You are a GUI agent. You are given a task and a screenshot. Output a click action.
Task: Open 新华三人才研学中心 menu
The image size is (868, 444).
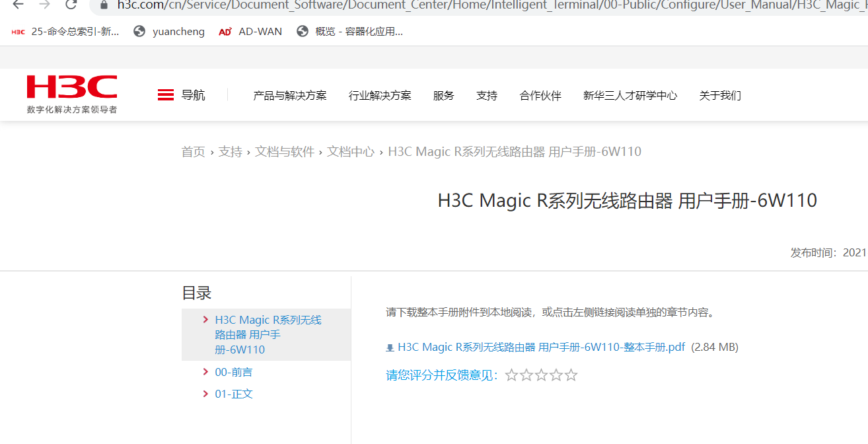click(x=630, y=95)
